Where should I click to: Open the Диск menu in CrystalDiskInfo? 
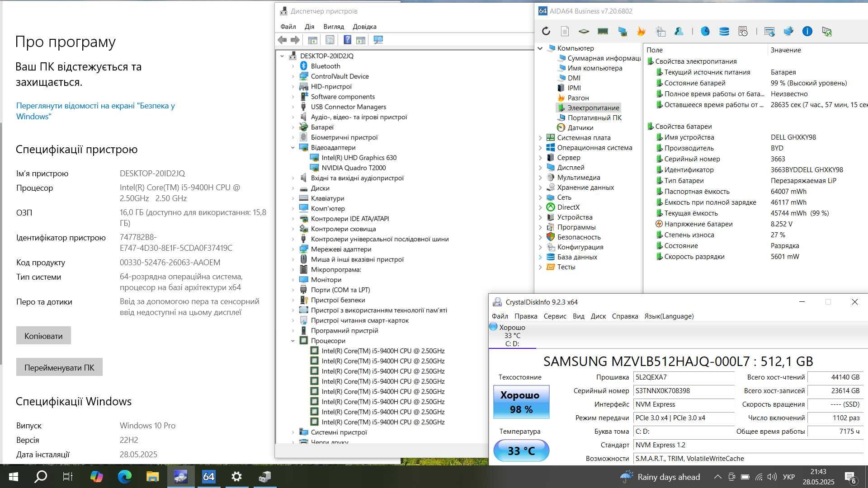pos(598,316)
